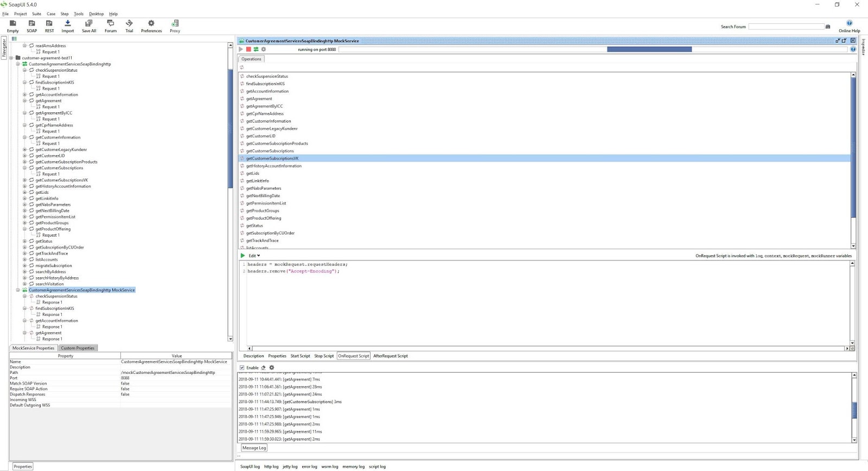Open the Suite menu
The width and height of the screenshot is (868, 471).
click(36, 14)
